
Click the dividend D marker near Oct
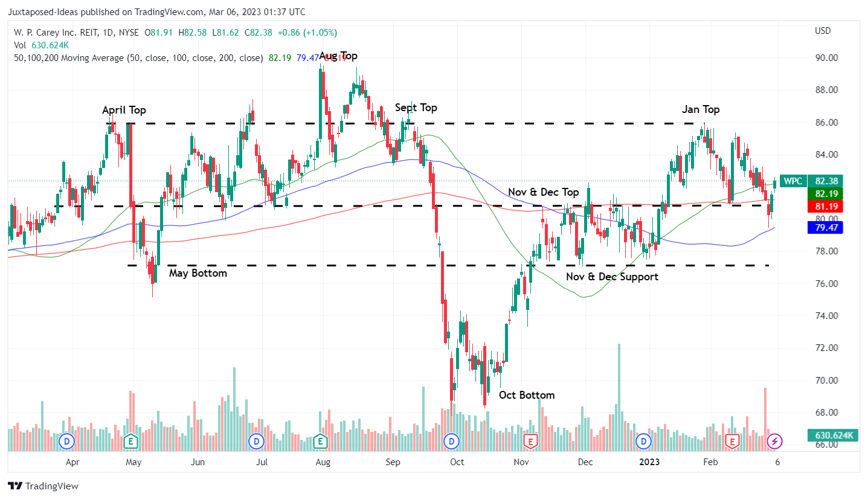452,442
